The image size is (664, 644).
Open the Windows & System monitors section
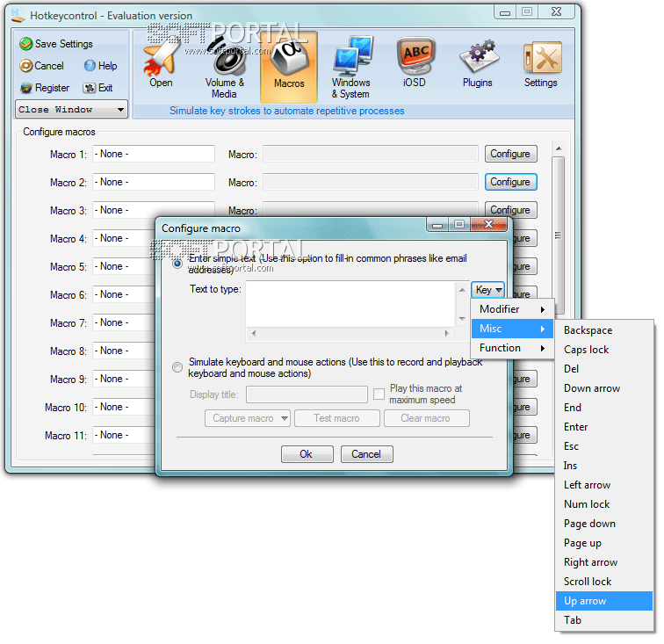351,68
